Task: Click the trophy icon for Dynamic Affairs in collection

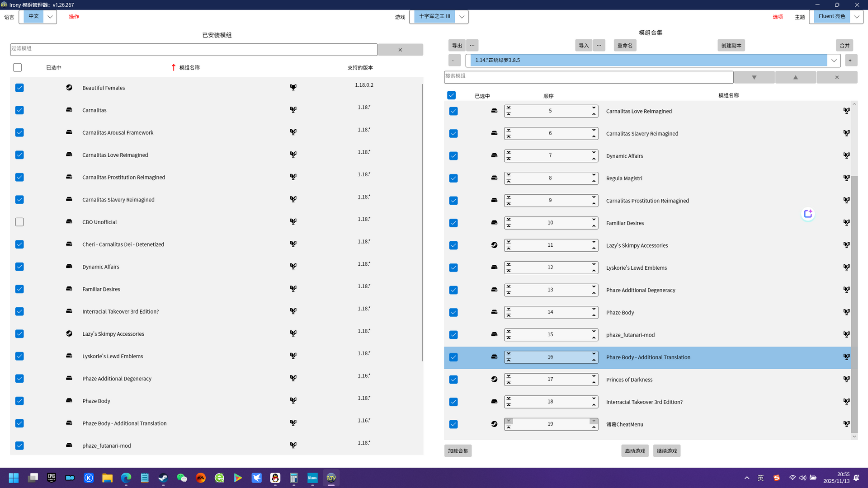Action: coord(846,155)
